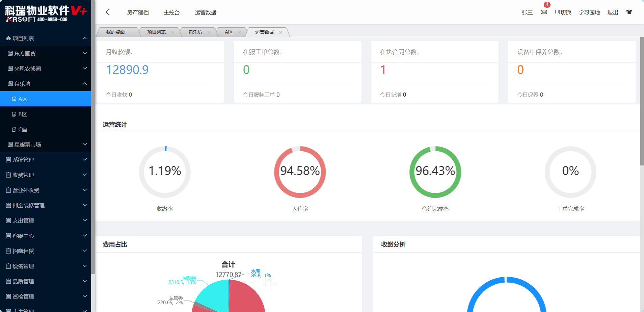Expand the 设备管理 chevron
The image size is (644, 312).
pos(85,266)
